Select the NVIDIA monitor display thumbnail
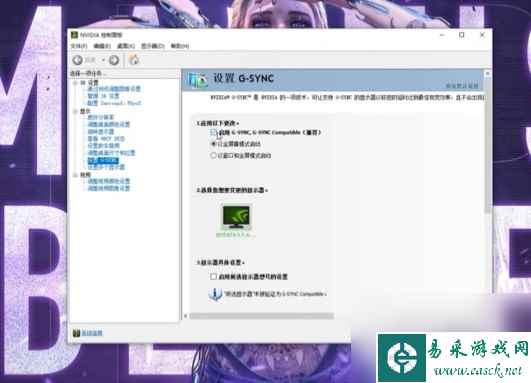The width and height of the screenshot is (531, 383). click(x=236, y=217)
